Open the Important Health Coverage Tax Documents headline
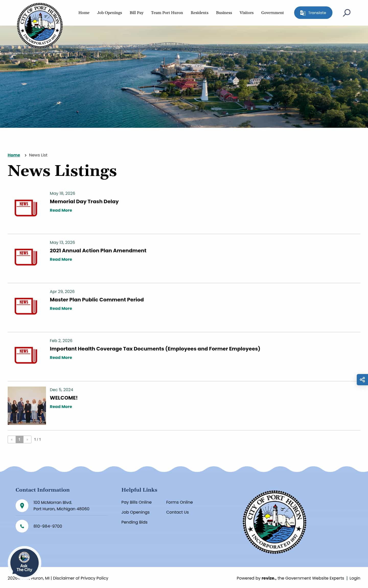 [x=155, y=349]
